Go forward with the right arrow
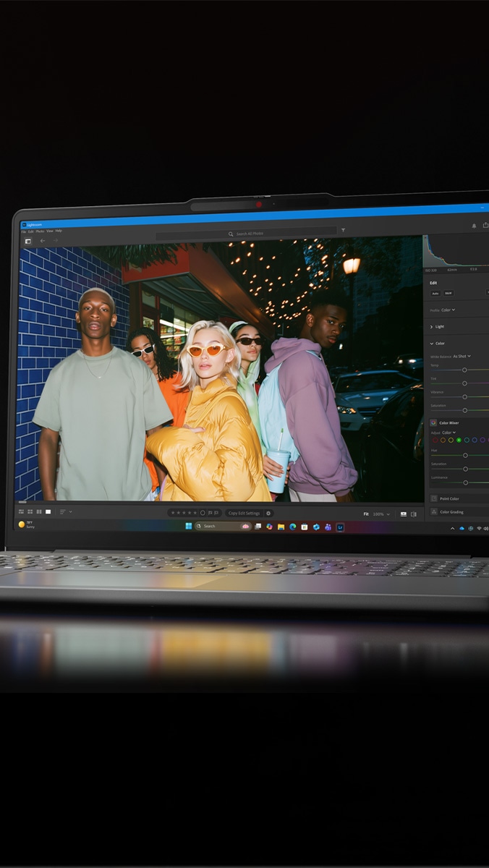Screen dimensions: 489x868 point(55,241)
